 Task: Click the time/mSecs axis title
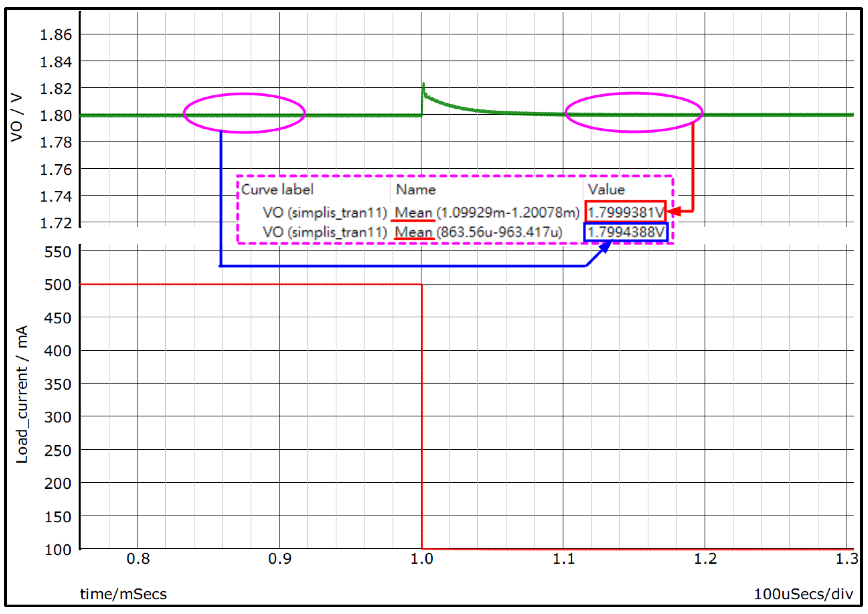point(123,594)
